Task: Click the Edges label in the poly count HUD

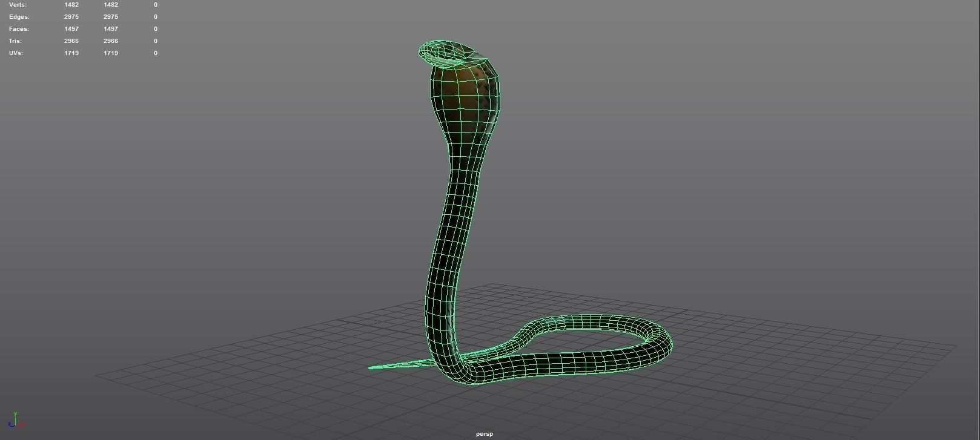Action: pyautogui.click(x=19, y=17)
